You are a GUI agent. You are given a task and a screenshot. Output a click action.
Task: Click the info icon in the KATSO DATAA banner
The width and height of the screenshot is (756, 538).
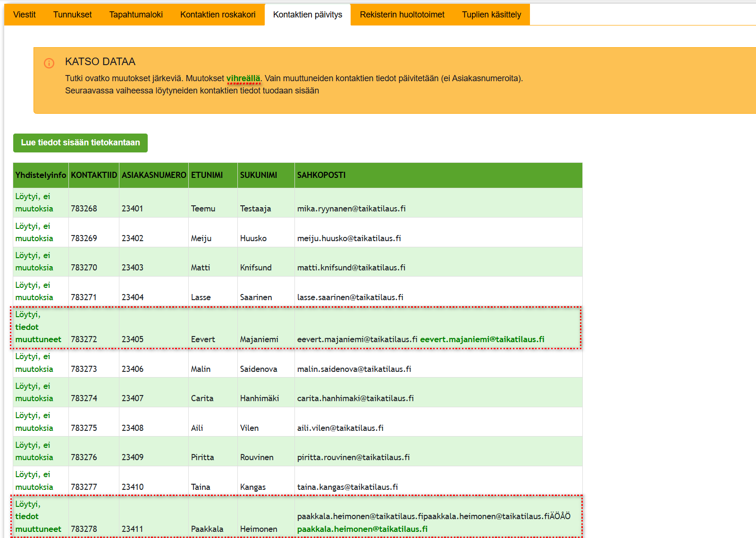[x=49, y=63]
